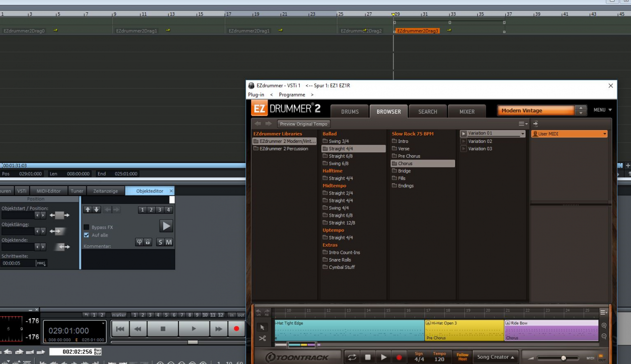Go back in the EZdrummer browser history
This screenshot has height=364, width=631.
point(258,124)
